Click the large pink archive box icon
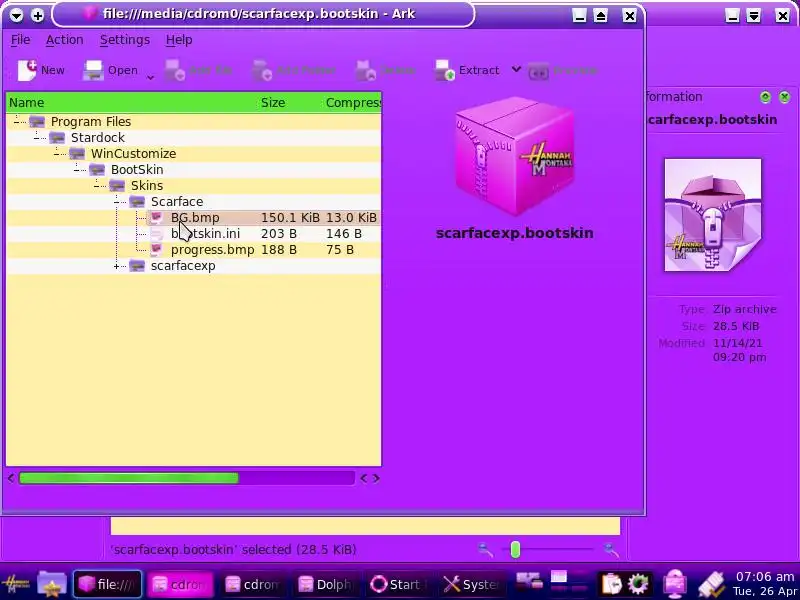Viewport: 800px width, 600px height. coord(514,156)
